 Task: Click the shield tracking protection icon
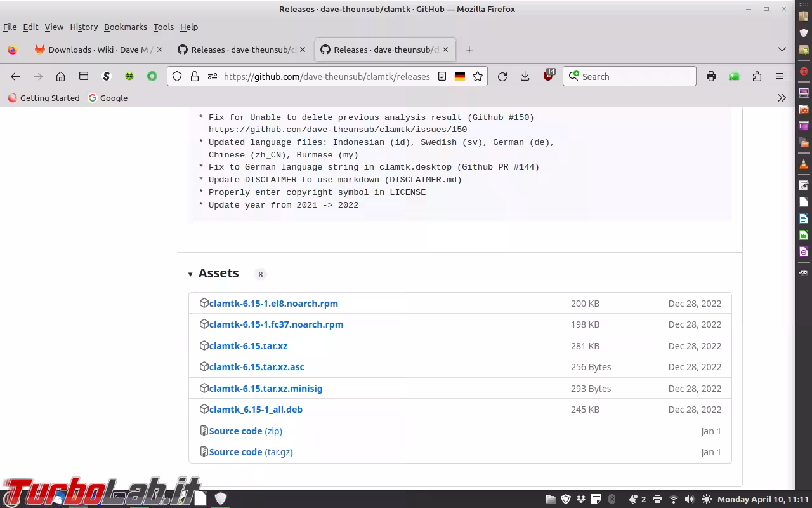coord(177,76)
